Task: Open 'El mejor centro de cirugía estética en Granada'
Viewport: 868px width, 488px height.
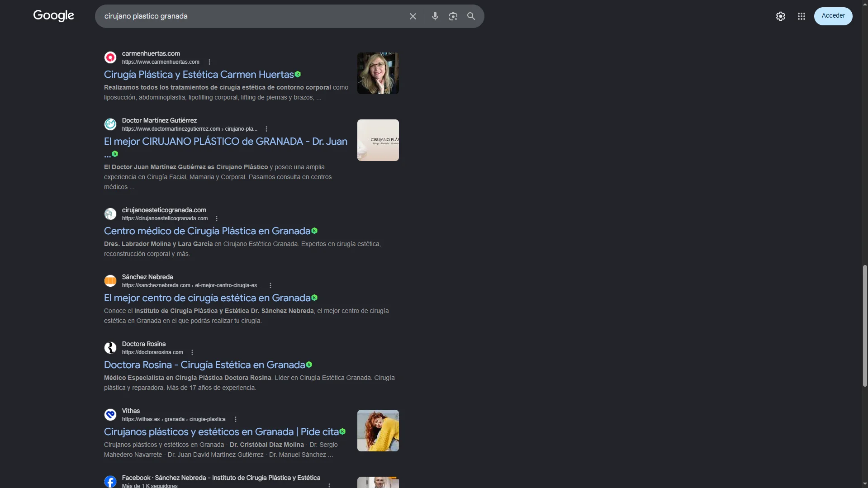Action: click(x=207, y=298)
